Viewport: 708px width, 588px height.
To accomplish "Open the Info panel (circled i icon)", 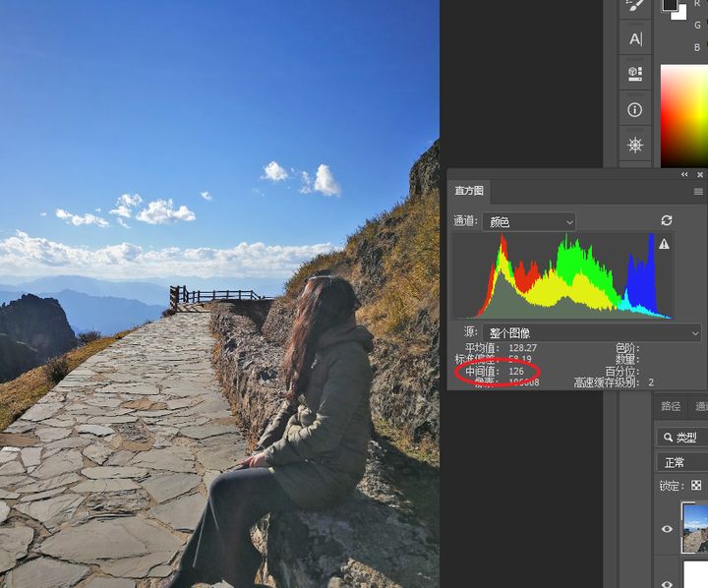I will (635, 110).
